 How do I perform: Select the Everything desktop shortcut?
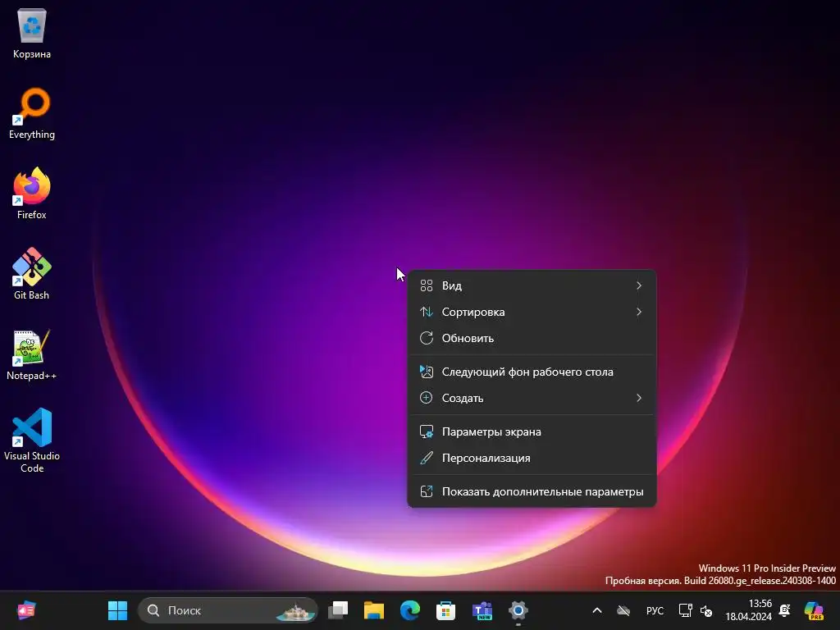32,113
